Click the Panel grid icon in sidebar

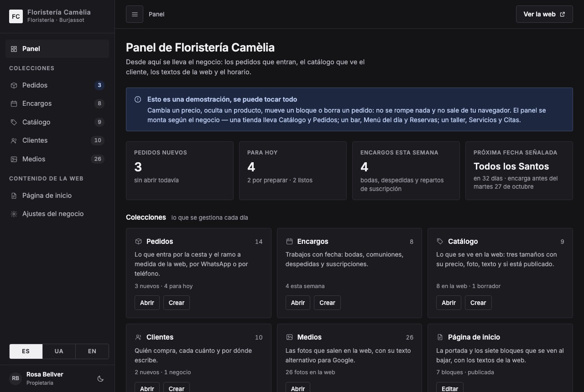pyautogui.click(x=14, y=49)
